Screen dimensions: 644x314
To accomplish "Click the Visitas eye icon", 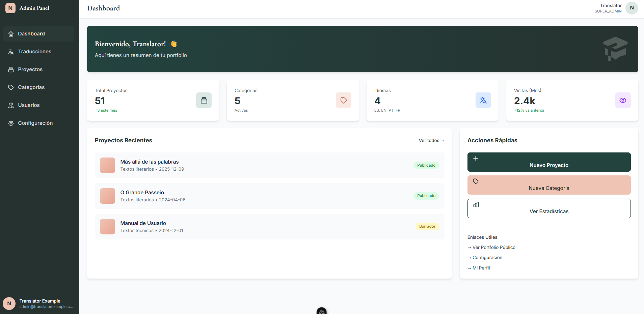I will click(623, 100).
